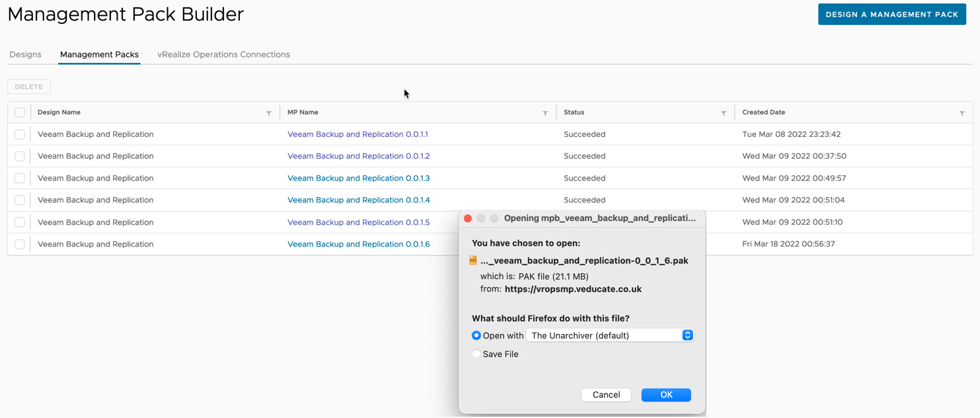This screenshot has width=980, height=418.
Task: Filter the Status column
Action: 724,113
